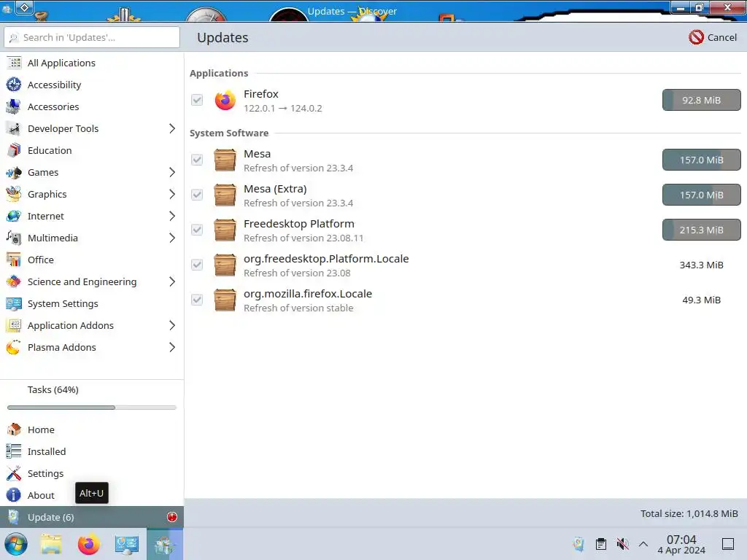
Task: Click the Installed list icon
Action: pos(14,451)
